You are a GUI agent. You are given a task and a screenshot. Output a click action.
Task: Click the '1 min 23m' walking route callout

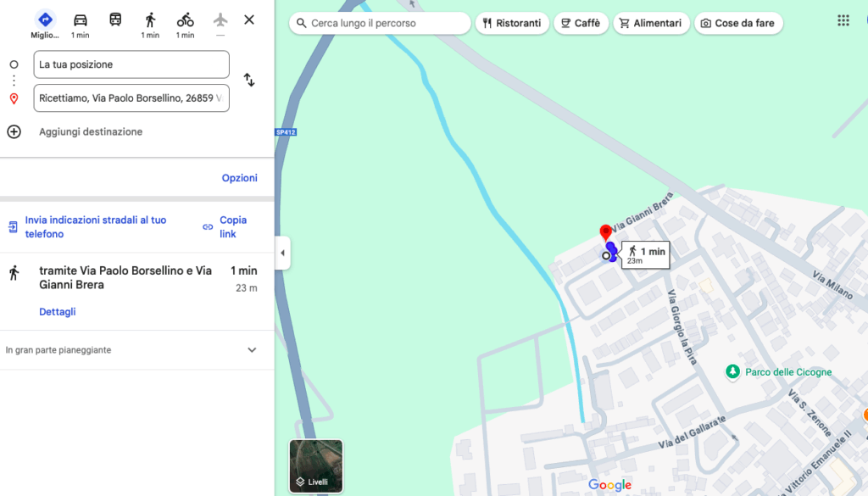tap(646, 254)
